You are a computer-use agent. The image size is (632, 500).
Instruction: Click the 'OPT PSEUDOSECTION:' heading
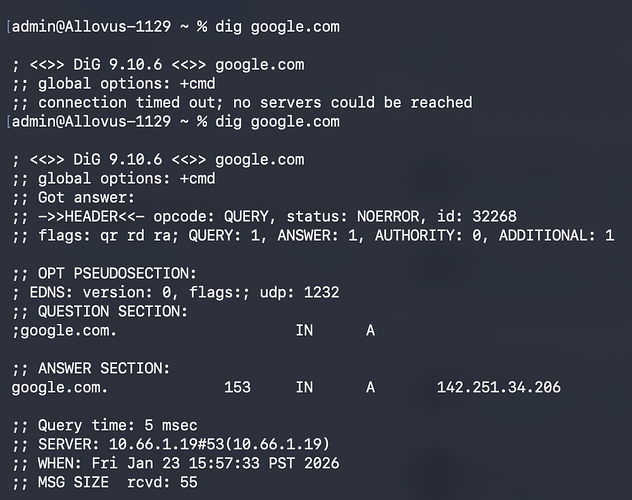[104, 273]
